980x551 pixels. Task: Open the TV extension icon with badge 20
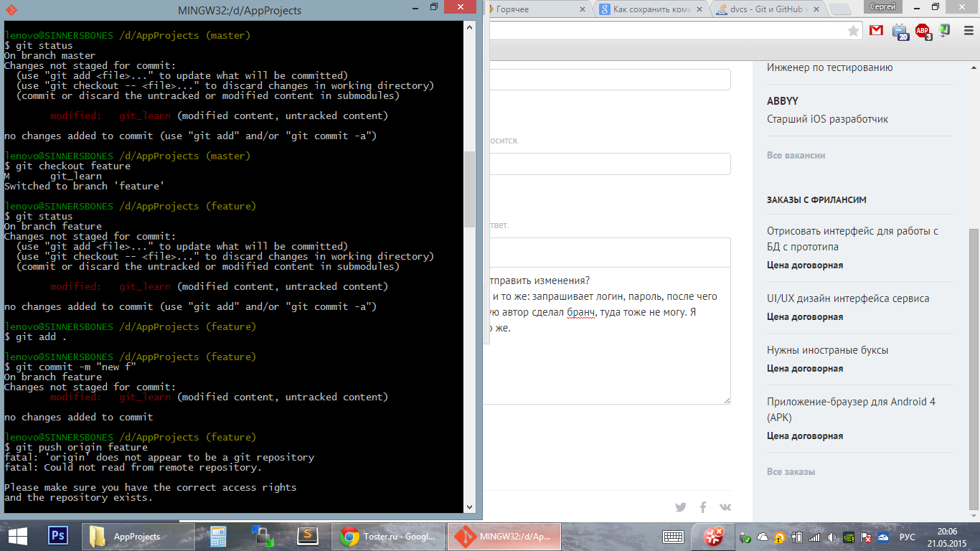click(x=900, y=31)
